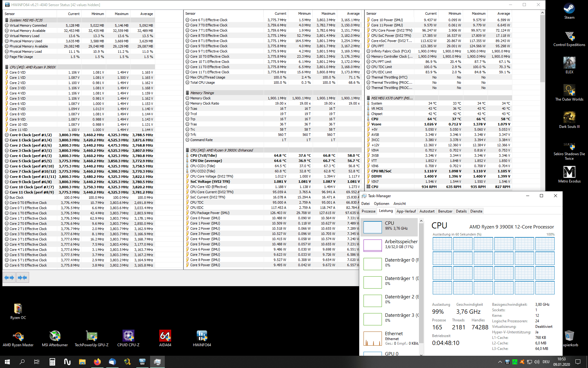Select Datenträger 2 in sidebar
This screenshot has height=368, width=588.
tap(390, 301)
